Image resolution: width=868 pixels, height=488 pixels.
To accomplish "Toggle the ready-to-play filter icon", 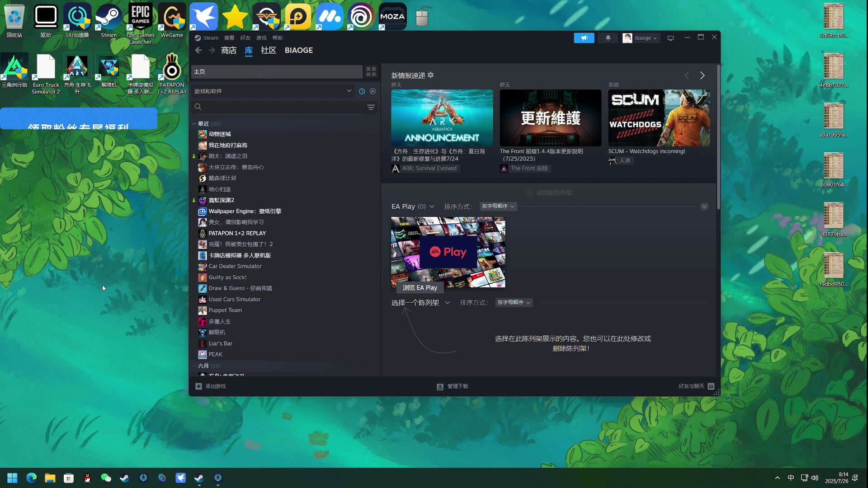I will [x=373, y=91].
